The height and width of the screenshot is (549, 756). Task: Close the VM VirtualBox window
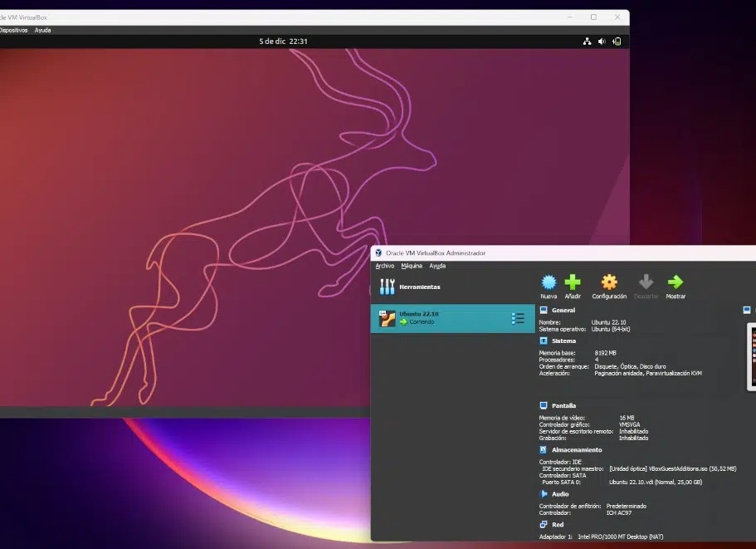(617, 17)
